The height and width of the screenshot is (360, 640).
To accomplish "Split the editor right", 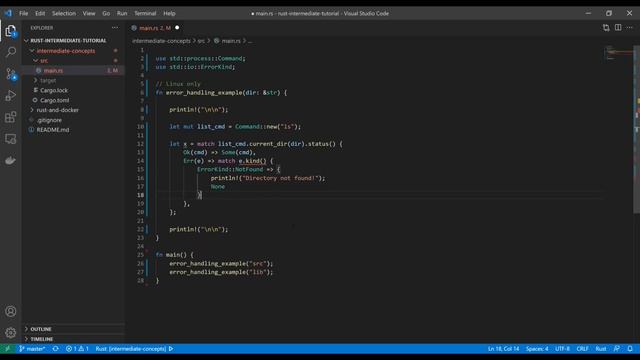I will click(x=618, y=28).
